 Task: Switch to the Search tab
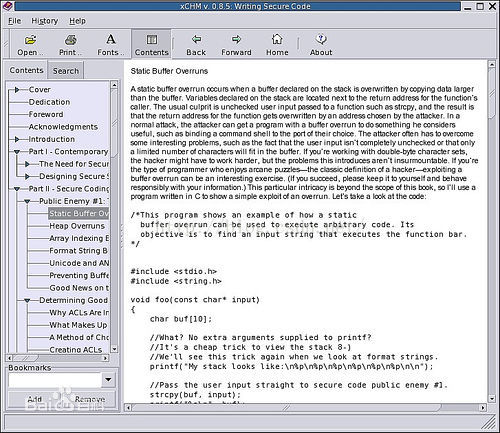click(66, 71)
